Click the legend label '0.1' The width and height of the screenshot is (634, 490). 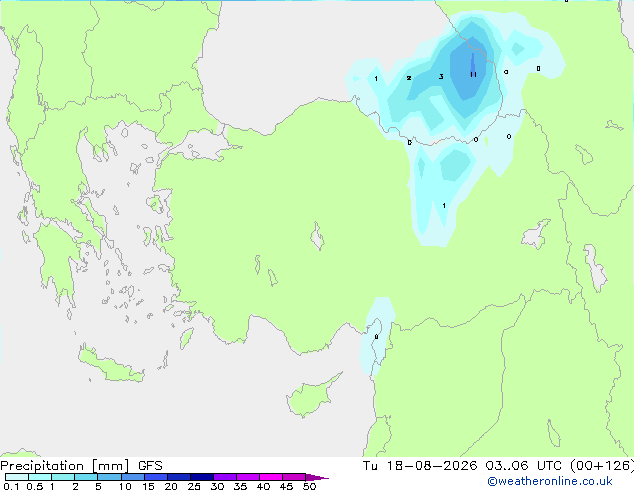[11, 486]
